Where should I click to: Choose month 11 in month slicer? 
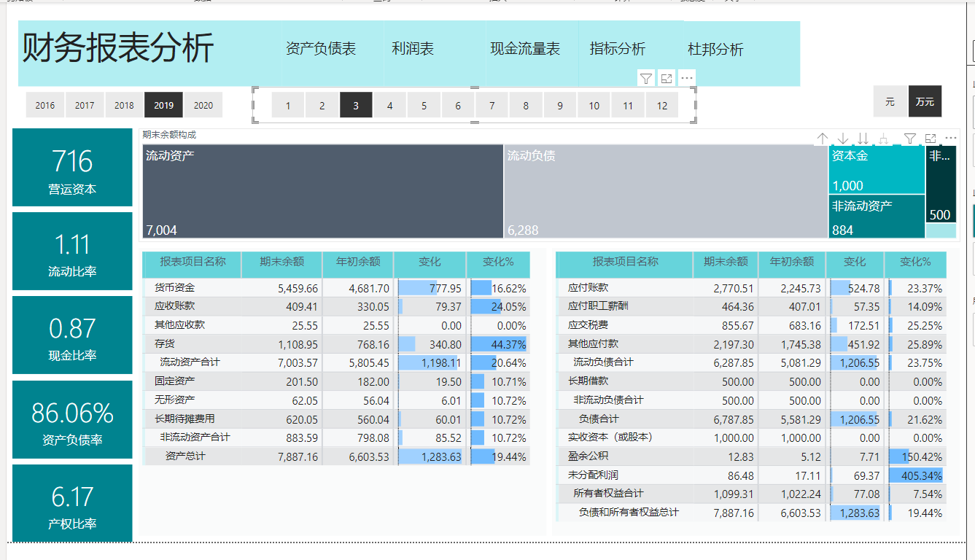pyautogui.click(x=628, y=105)
